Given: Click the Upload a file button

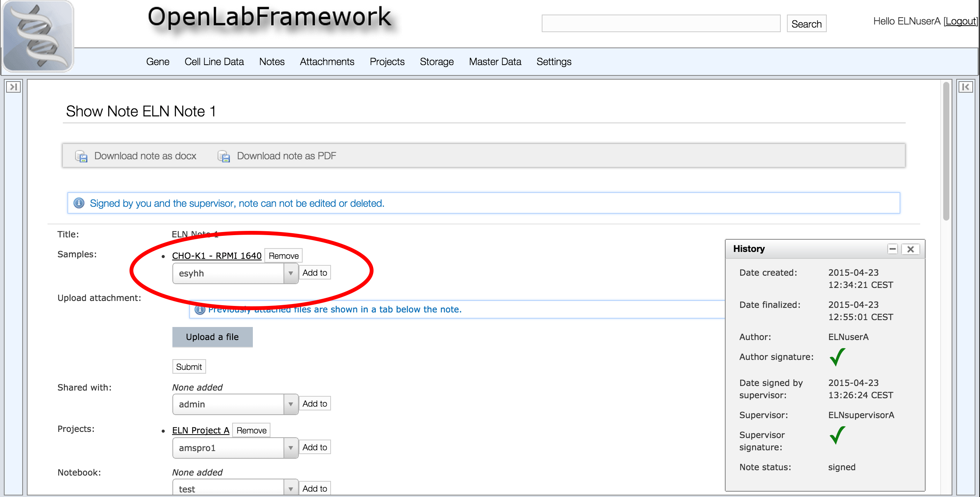Looking at the screenshot, I should 212,337.
